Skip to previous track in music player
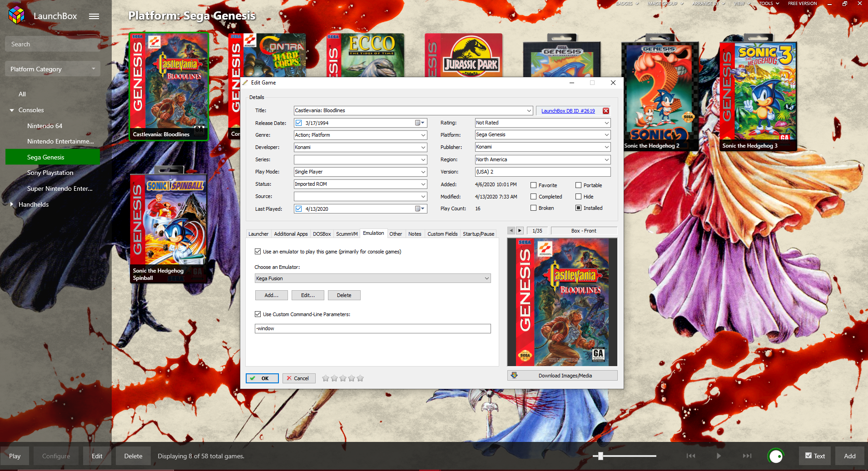868x471 pixels. (x=691, y=456)
